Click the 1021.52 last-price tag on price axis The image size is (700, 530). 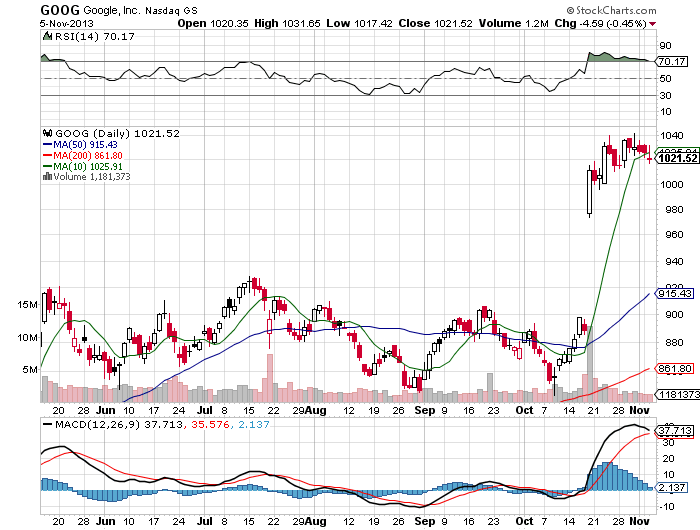click(677, 158)
